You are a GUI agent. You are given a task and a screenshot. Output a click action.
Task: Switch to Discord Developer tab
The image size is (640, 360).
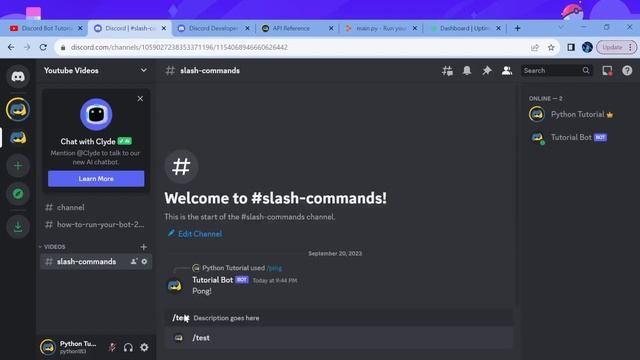coord(212,28)
